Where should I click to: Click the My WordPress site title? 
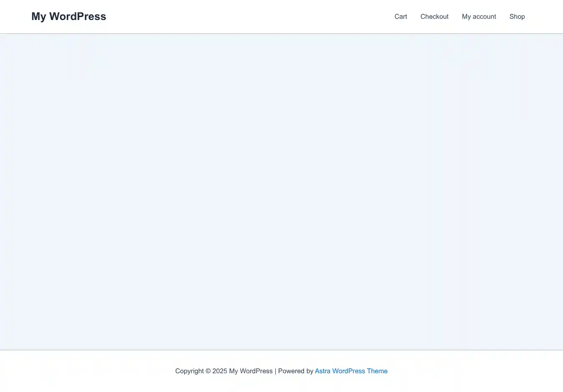click(69, 17)
